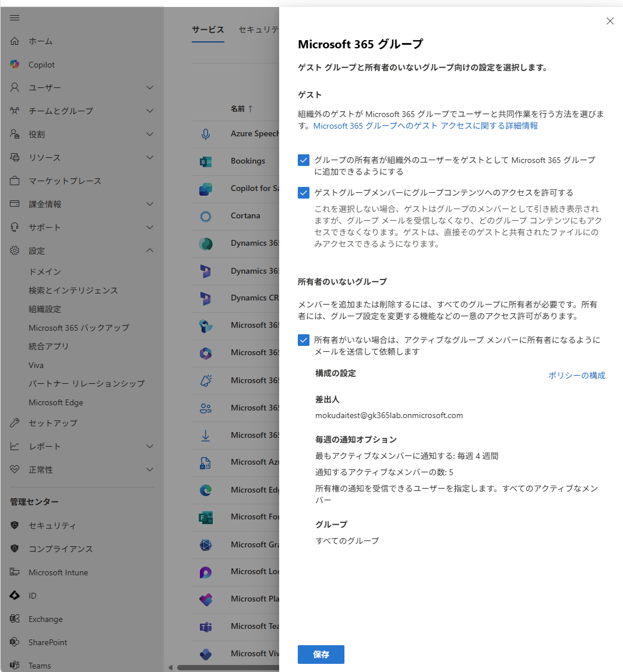
Task: Open Microsoft 365 バックアップ settings
Action: tap(79, 328)
